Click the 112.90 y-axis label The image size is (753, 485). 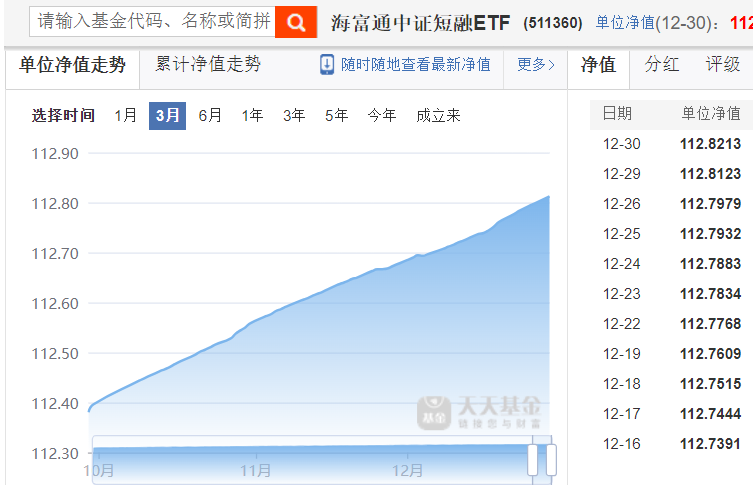(55, 154)
